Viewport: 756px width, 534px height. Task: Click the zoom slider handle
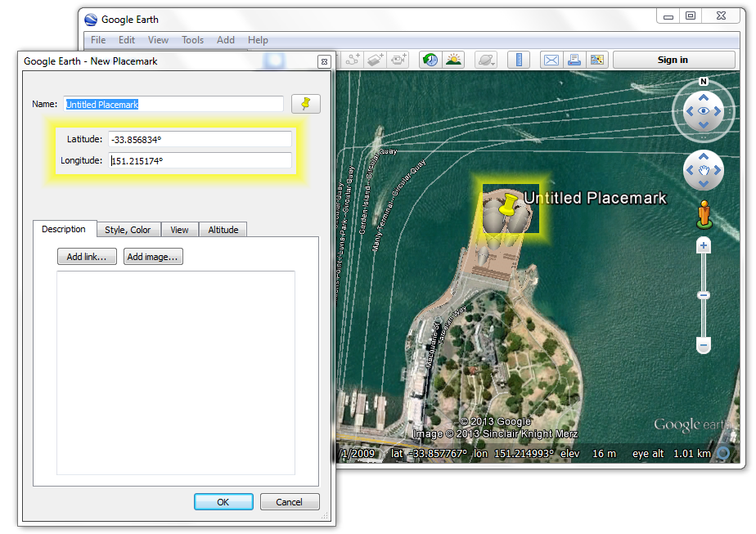point(703,295)
